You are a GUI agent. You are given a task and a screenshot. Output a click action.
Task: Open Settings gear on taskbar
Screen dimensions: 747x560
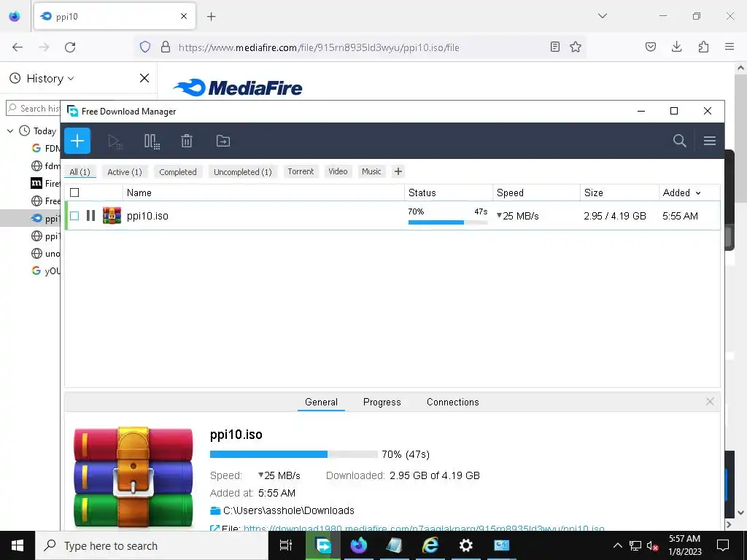click(x=465, y=545)
